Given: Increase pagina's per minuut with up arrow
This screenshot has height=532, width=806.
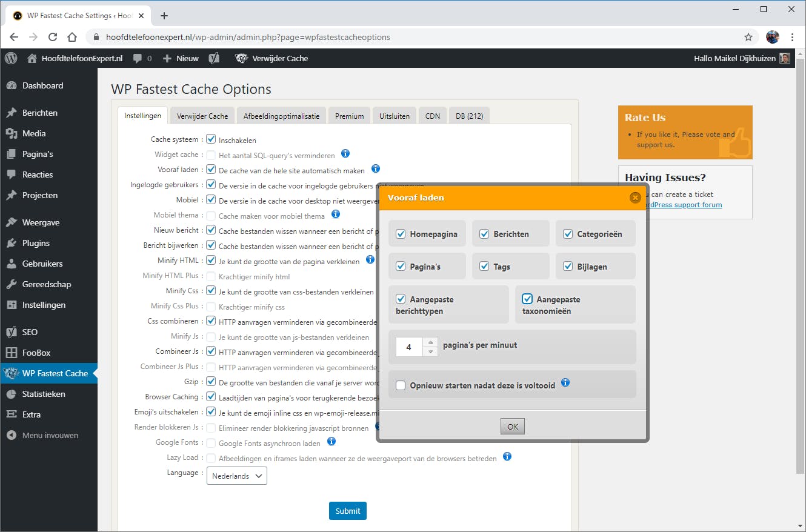Looking at the screenshot, I should [430, 342].
